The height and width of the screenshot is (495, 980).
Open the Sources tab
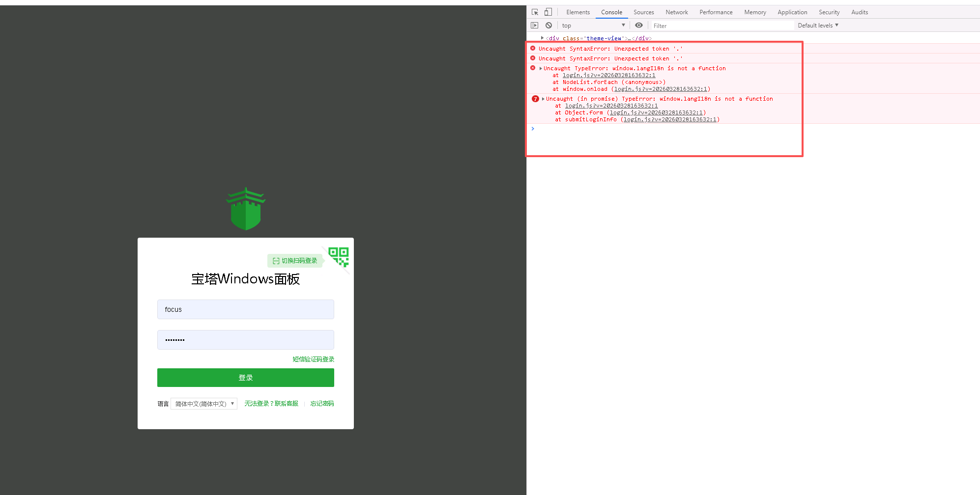point(643,12)
